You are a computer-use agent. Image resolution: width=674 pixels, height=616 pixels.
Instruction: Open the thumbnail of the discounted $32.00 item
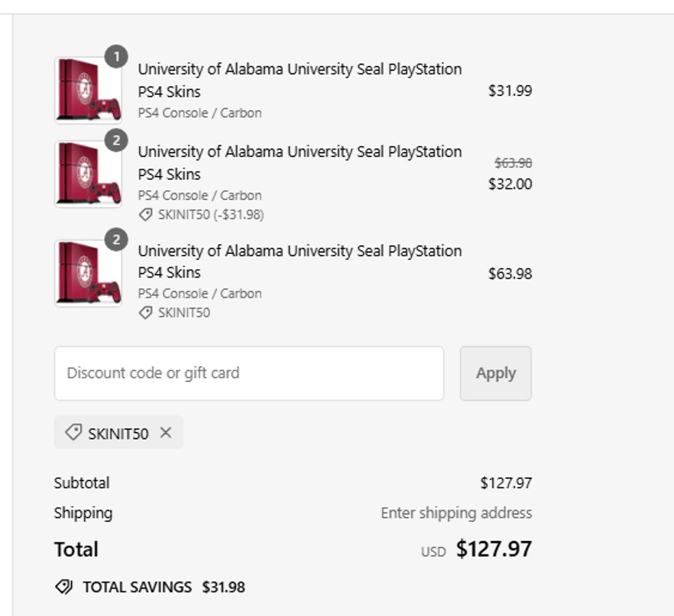click(x=88, y=174)
